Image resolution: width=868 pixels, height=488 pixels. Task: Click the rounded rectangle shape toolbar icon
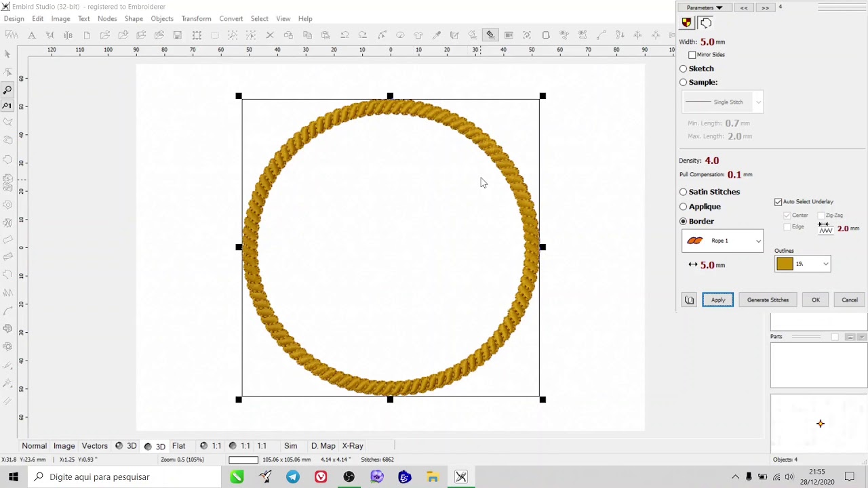point(546,35)
